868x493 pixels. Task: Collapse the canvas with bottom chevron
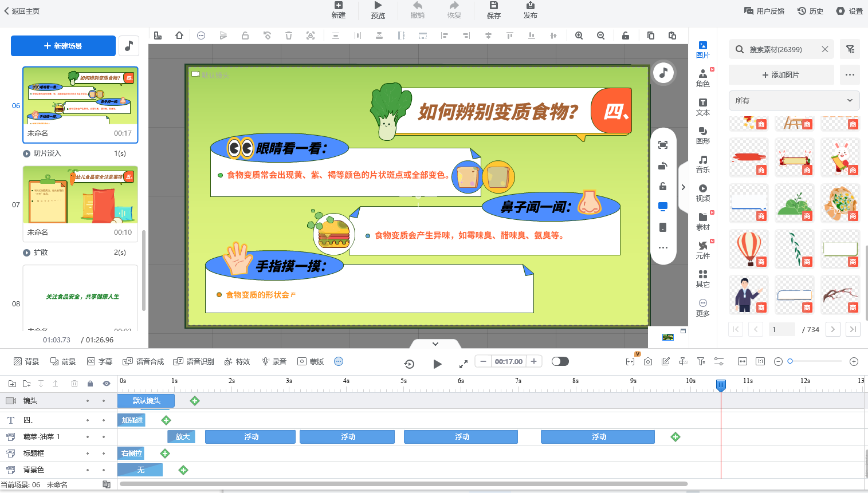435,344
